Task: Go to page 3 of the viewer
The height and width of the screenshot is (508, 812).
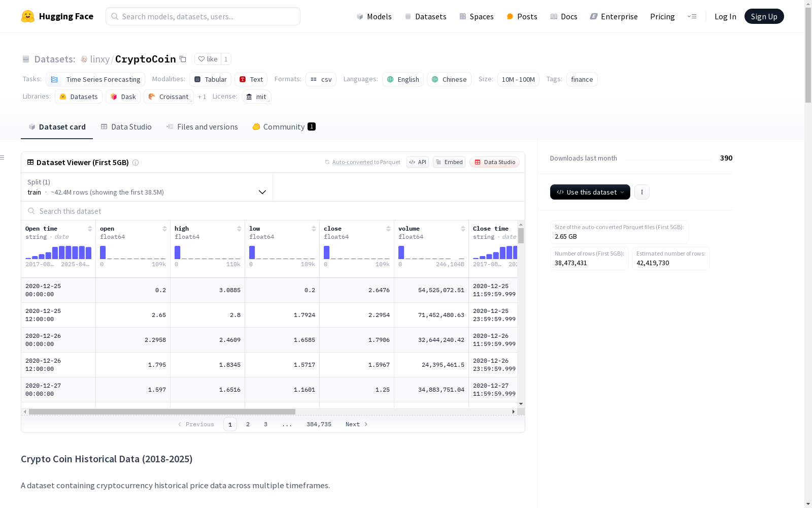Action: [x=265, y=424]
